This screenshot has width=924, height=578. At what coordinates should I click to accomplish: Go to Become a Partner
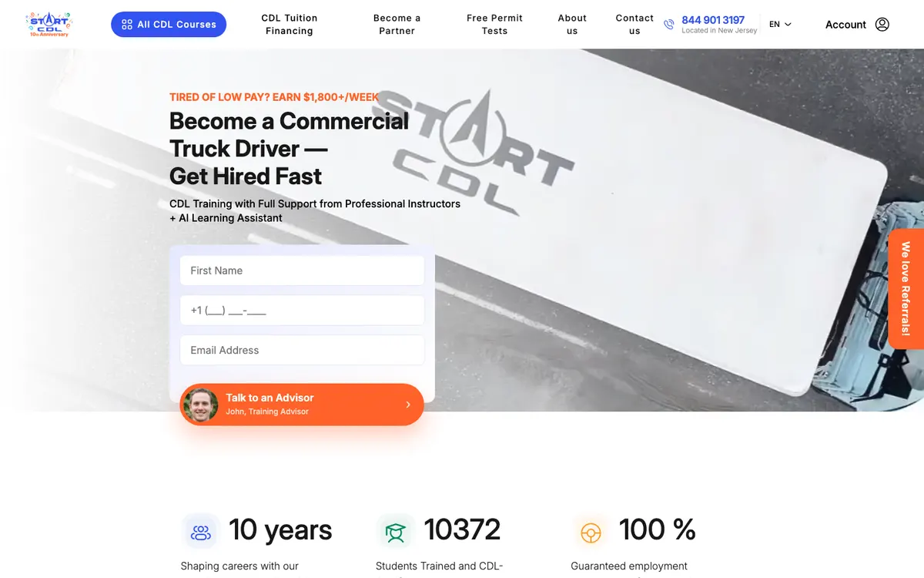pyautogui.click(x=397, y=25)
